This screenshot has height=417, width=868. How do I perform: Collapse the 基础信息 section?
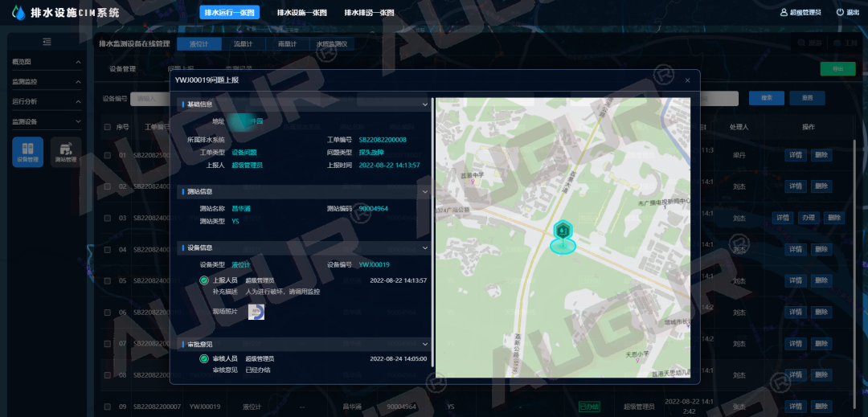[425, 104]
